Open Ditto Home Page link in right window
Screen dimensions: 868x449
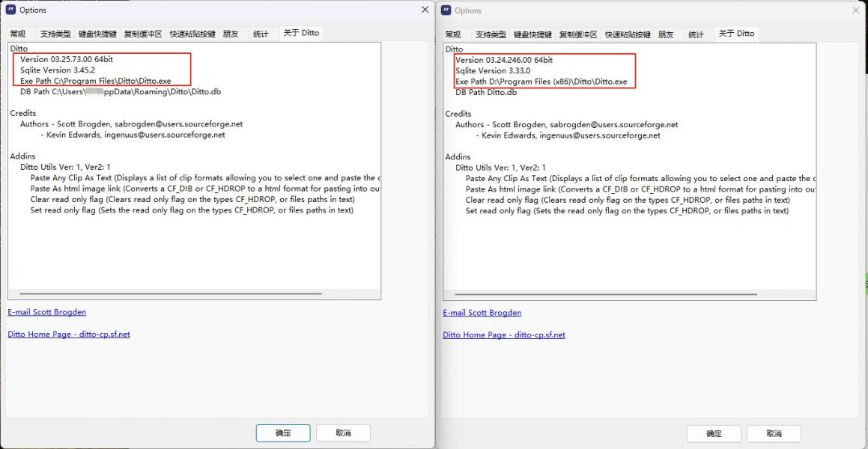tap(504, 335)
